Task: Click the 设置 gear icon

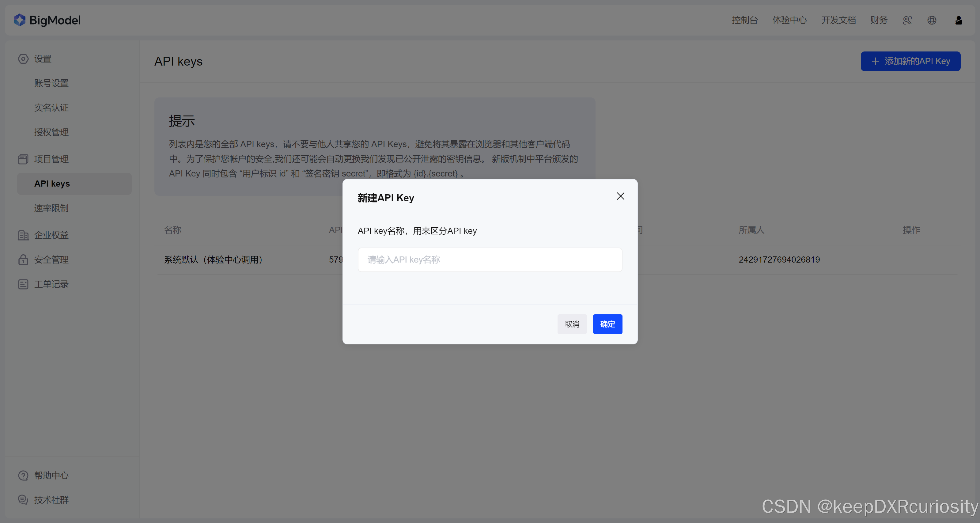Action: pyautogui.click(x=23, y=59)
